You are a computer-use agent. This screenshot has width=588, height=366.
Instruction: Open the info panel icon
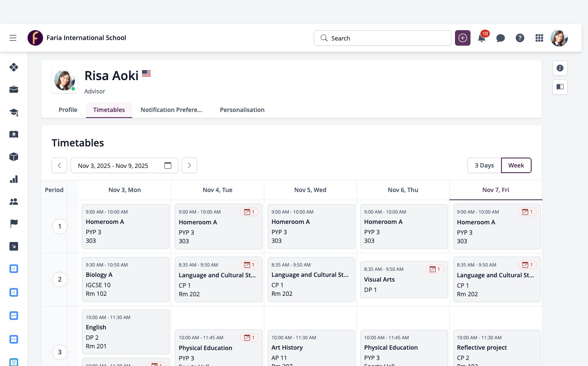click(x=560, y=68)
